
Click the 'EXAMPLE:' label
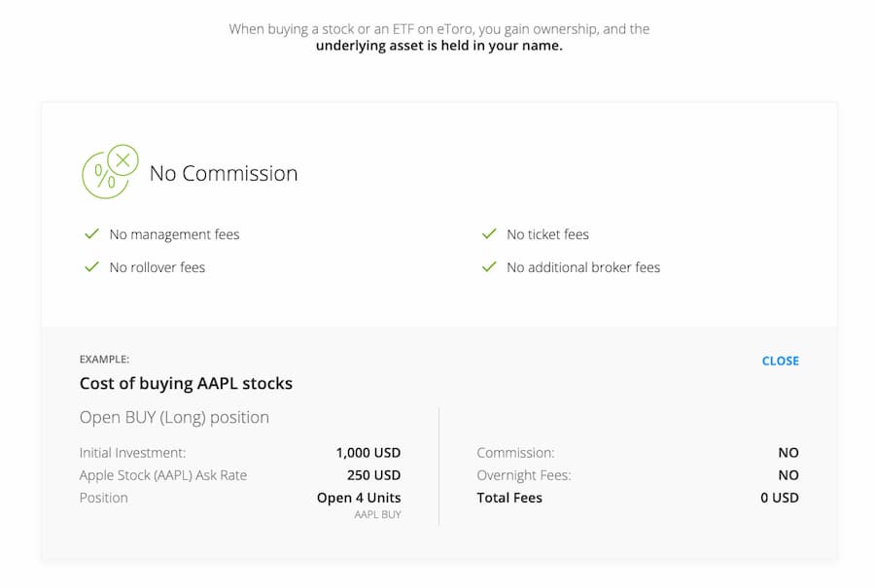[104, 360]
